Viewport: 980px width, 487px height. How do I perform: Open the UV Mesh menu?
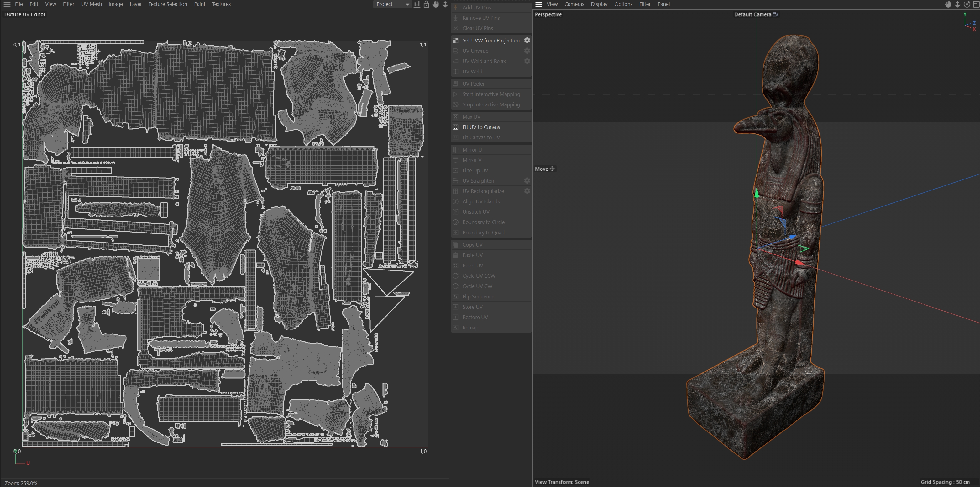tap(91, 4)
